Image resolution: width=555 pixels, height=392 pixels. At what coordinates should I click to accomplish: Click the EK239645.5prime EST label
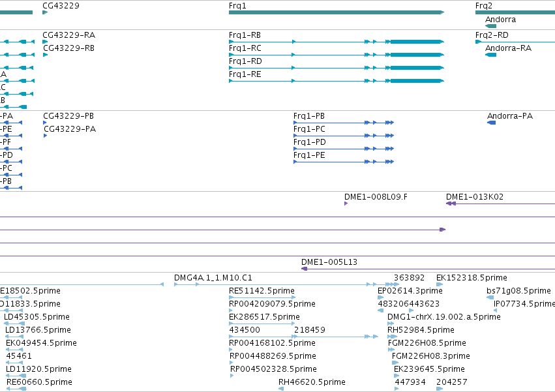(429, 369)
